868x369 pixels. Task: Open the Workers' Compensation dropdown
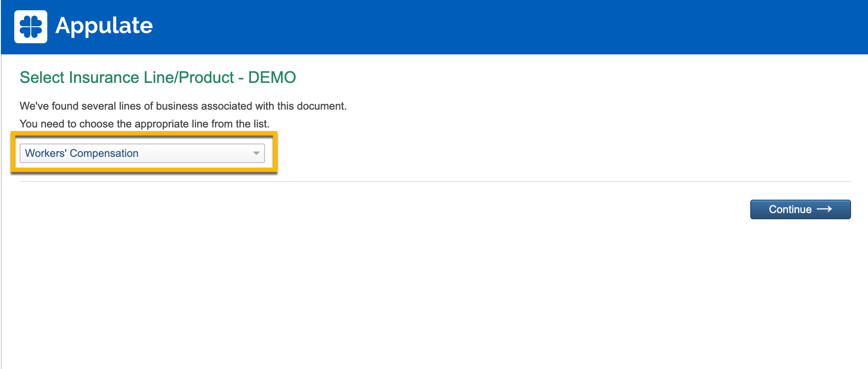tap(142, 153)
